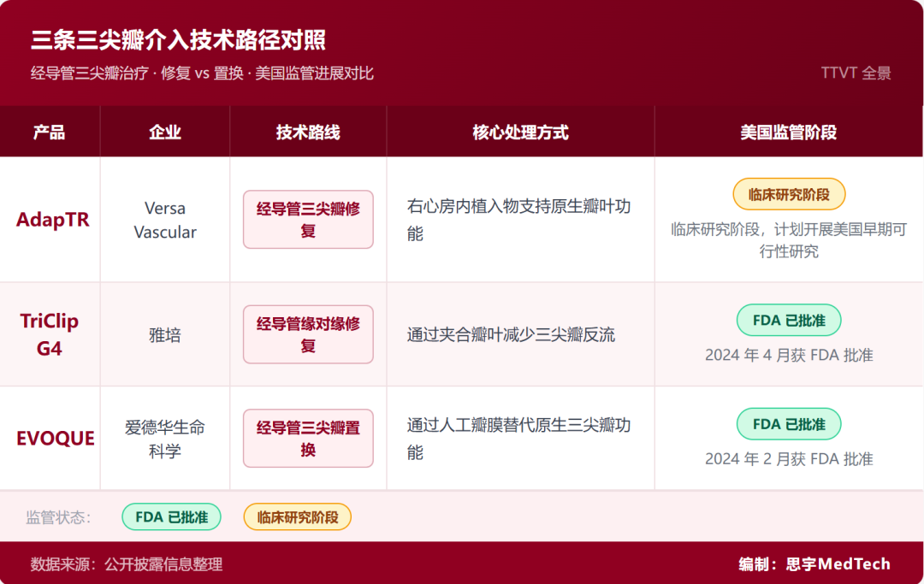This screenshot has width=924, height=584.
Task: Click the 编制：思宇MedTech credit
Action: point(814,564)
